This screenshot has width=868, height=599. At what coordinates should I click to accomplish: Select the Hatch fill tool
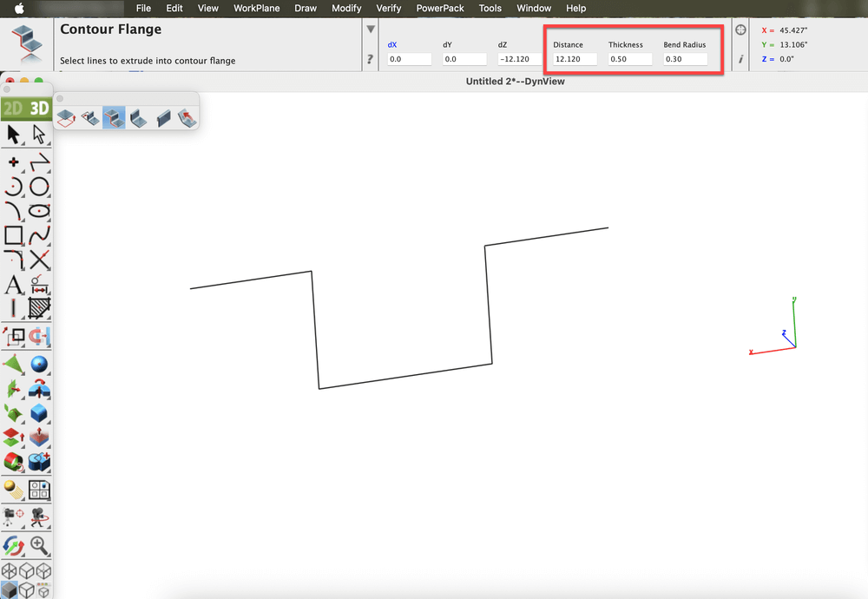pyautogui.click(x=39, y=308)
